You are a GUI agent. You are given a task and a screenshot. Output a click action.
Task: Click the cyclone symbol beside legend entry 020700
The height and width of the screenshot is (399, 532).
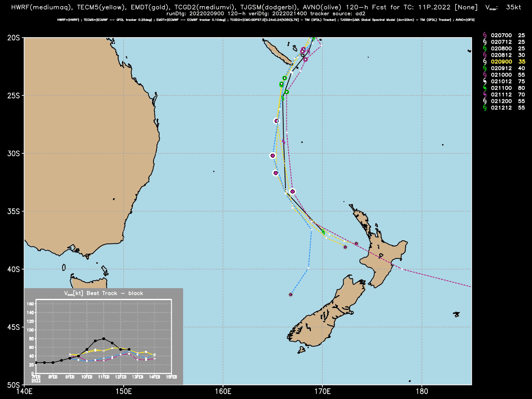485,35
